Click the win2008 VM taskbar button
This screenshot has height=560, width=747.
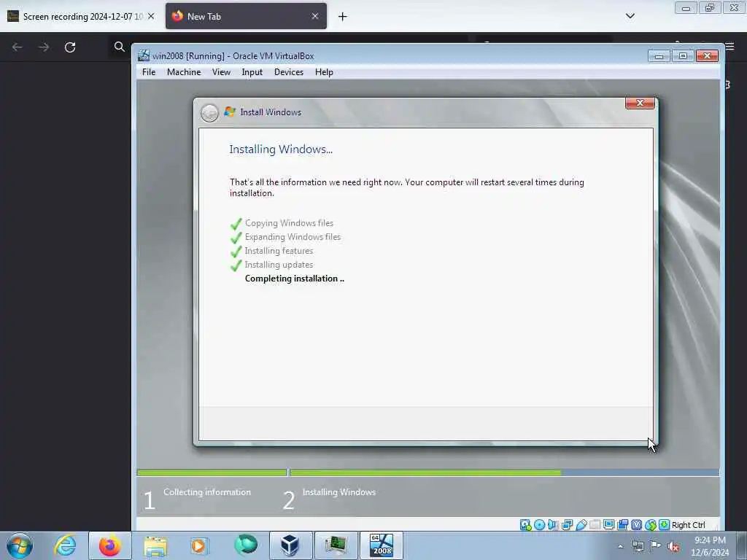tap(382, 545)
